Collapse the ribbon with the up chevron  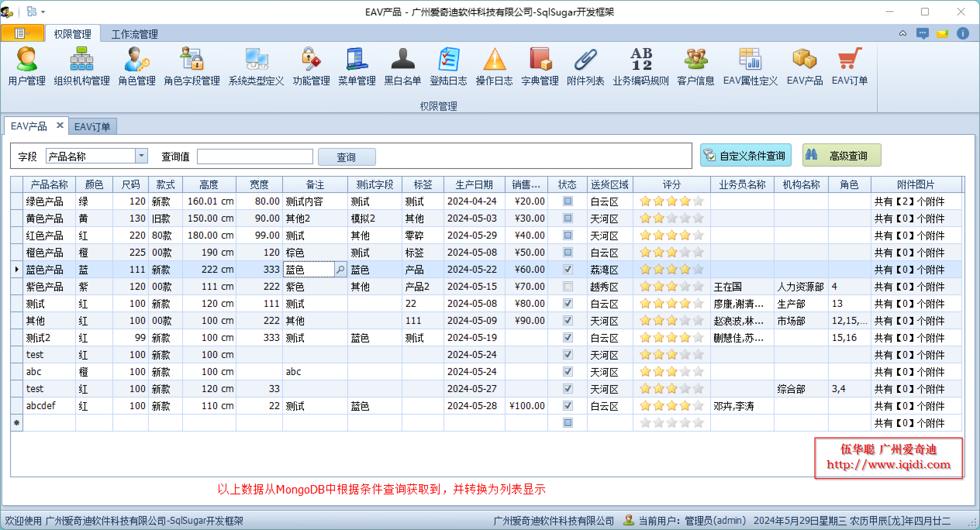(x=903, y=33)
